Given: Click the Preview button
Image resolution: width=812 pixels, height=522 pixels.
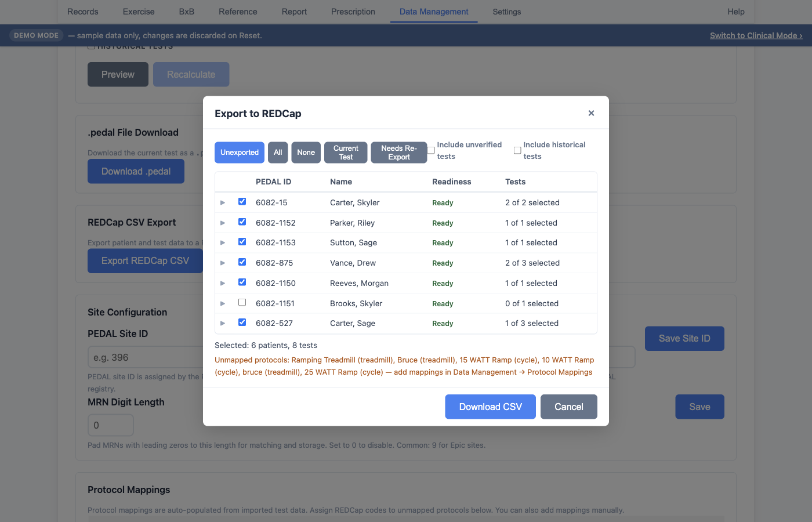Looking at the screenshot, I should click(118, 74).
